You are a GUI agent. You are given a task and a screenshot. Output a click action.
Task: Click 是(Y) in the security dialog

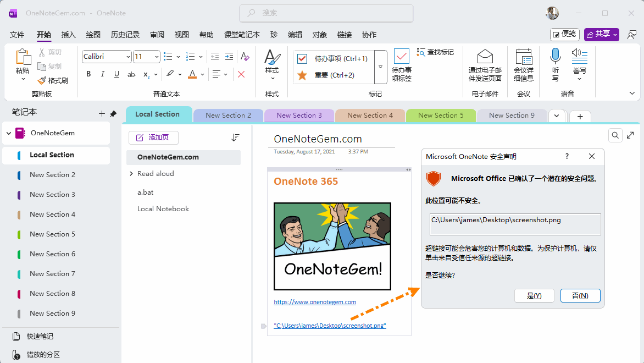534,295
